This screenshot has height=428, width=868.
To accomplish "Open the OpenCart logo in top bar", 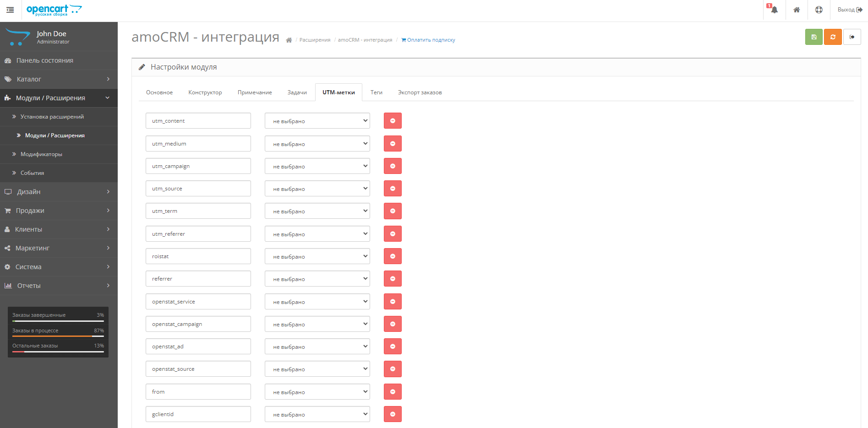I will pyautogui.click(x=54, y=9).
